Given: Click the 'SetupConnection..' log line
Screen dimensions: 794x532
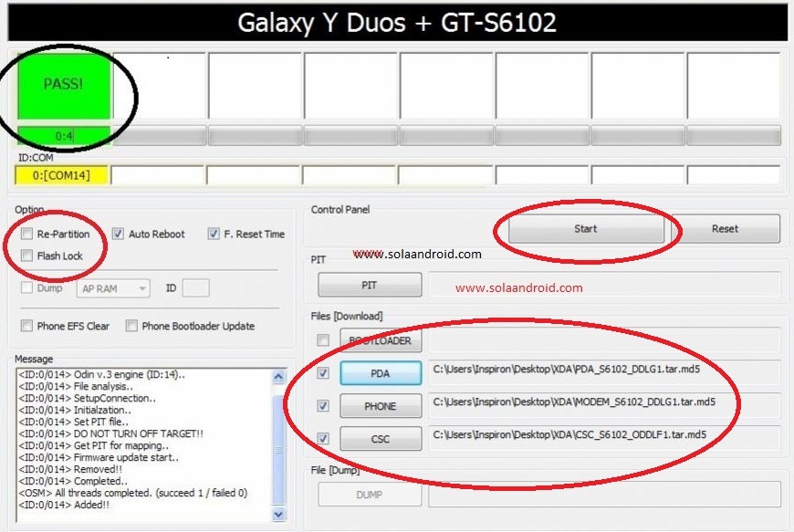Looking at the screenshot, I should [87, 399].
